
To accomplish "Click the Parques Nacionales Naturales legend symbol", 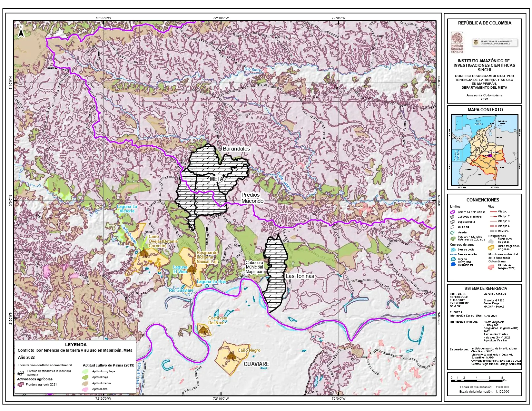I will coord(453,238).
